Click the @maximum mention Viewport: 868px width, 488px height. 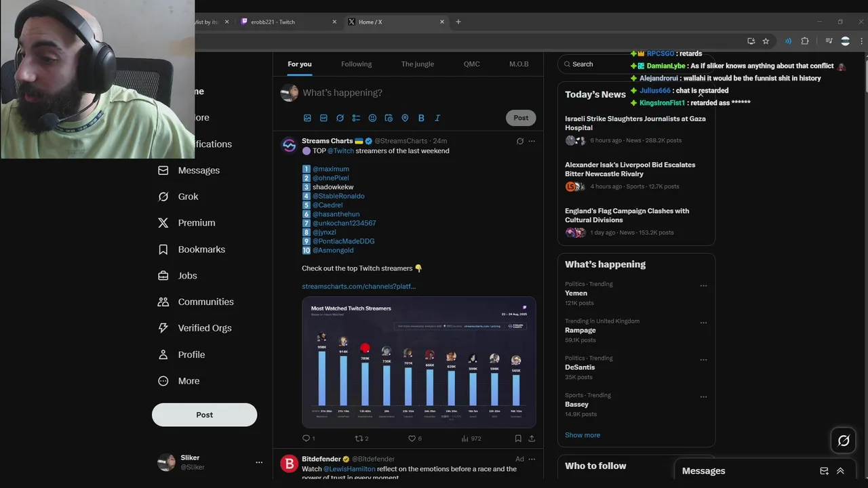[x=331, y=169]
